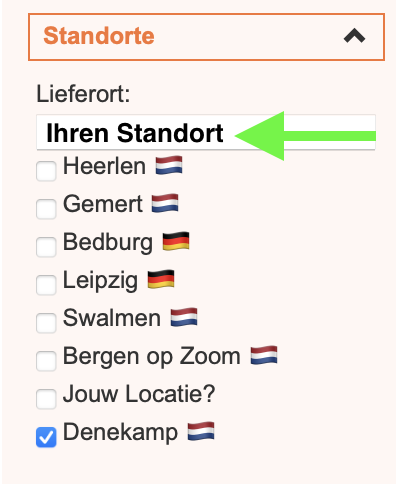Click the Denekamp label text
The width and height of the screenshot is (396, 484).
[120, 432]
